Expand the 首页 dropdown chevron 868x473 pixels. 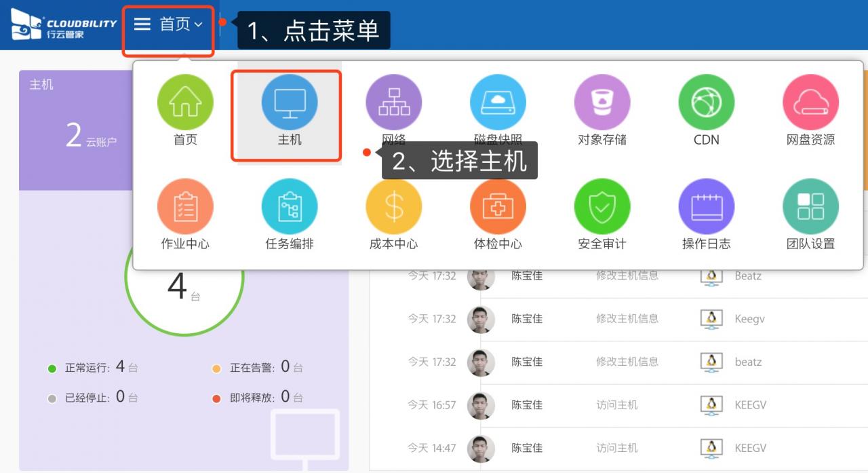(x=199, y=25)
